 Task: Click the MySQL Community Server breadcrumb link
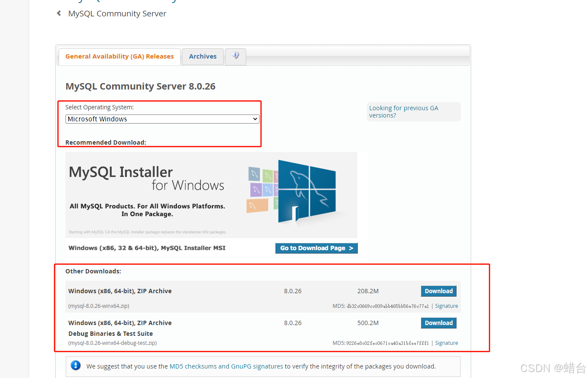(x=117, y=13)
